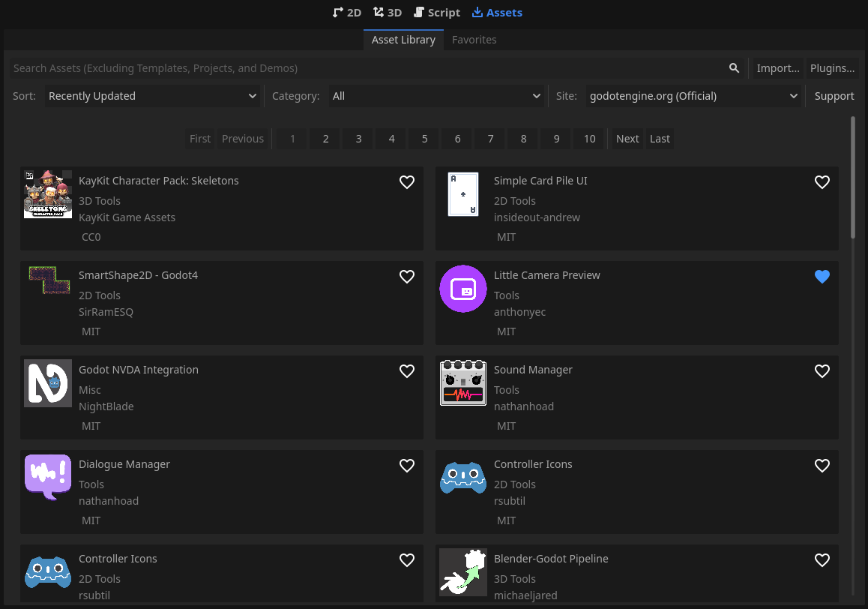Click the Misc category under Godot NVDA
The height and width of the screenshot is (609, 868).
(90, 390)
